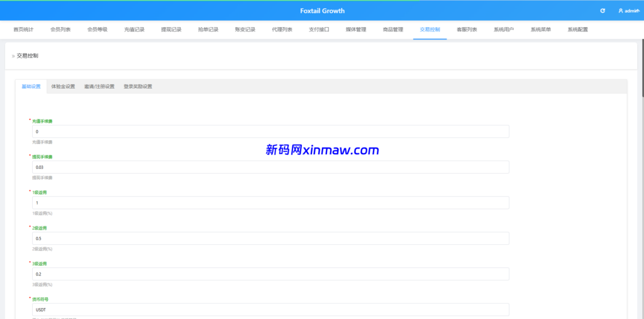Click the Foxtail Growth header title
Image resolution: width=644 pixels, height=319 pixels.
(x=323, y=11)
